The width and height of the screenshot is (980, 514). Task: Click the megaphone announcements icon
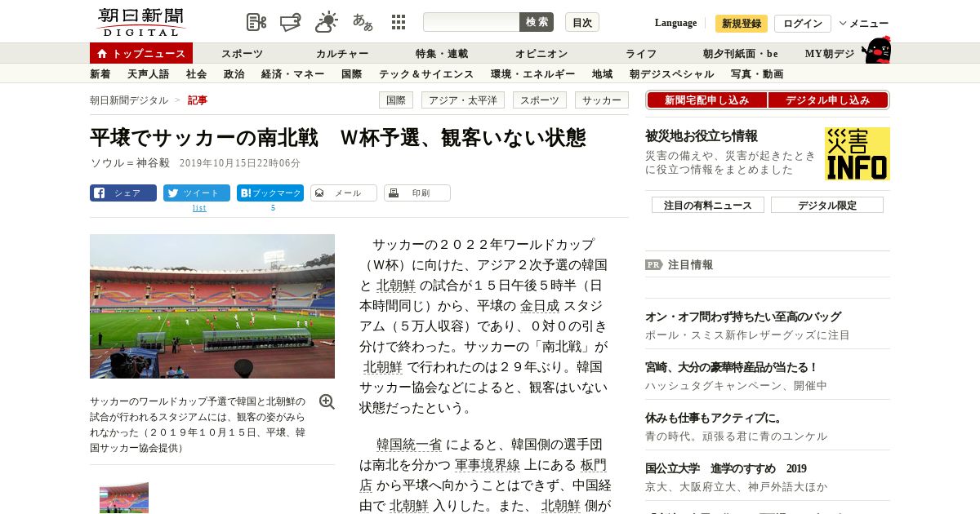(x=291, y=22)
